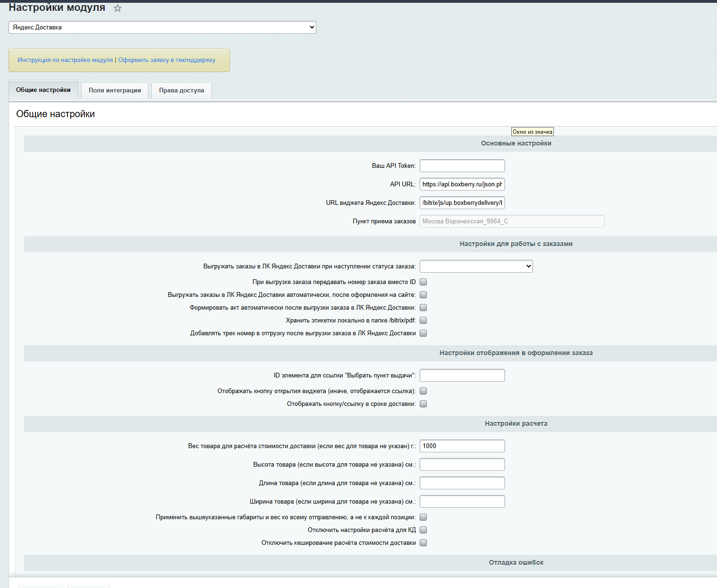Switch to 'Поля интеграции' tab

tap(115, 91)
